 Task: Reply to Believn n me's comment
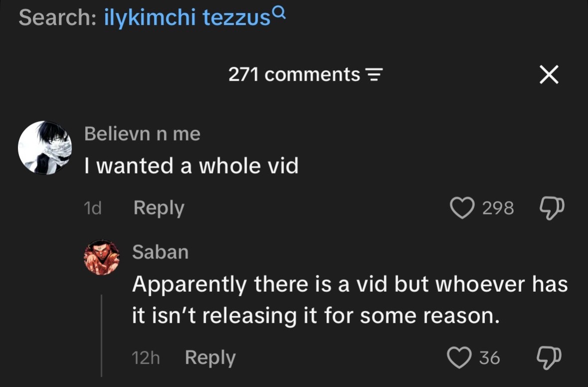coord(159,208)
